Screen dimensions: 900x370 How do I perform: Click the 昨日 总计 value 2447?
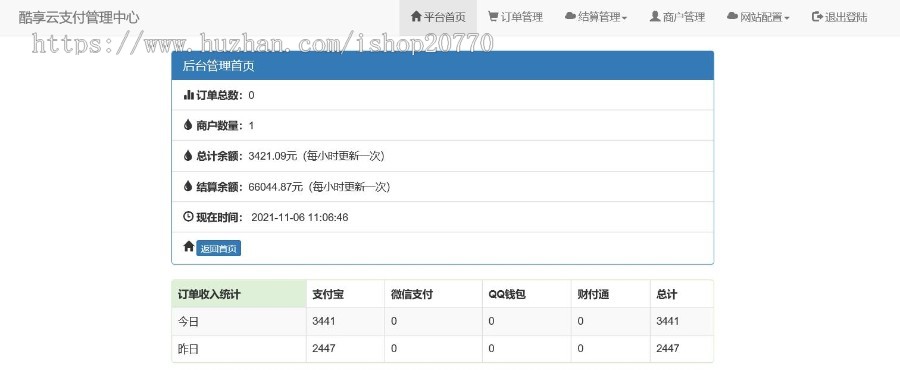[x=668, y=348]
